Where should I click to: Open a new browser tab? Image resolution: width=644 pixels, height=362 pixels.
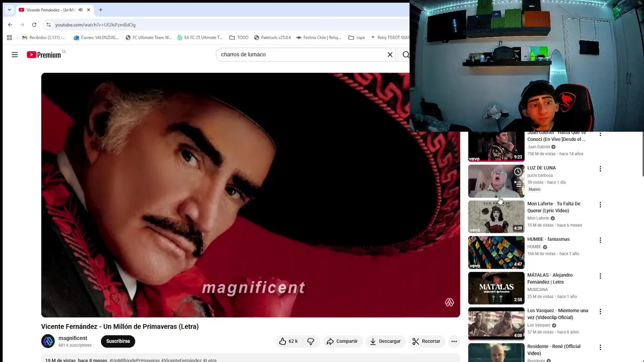pyautogui.click(x=101, y=10)
